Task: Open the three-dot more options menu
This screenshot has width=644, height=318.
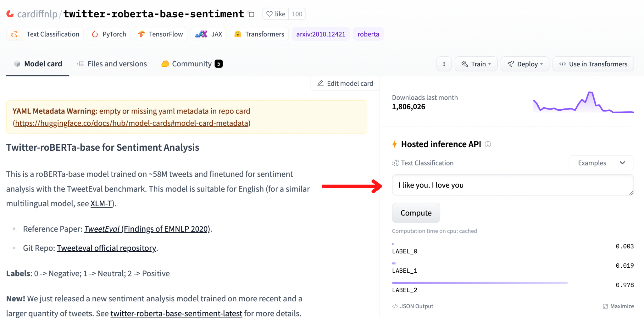Action: pos(444,64)
